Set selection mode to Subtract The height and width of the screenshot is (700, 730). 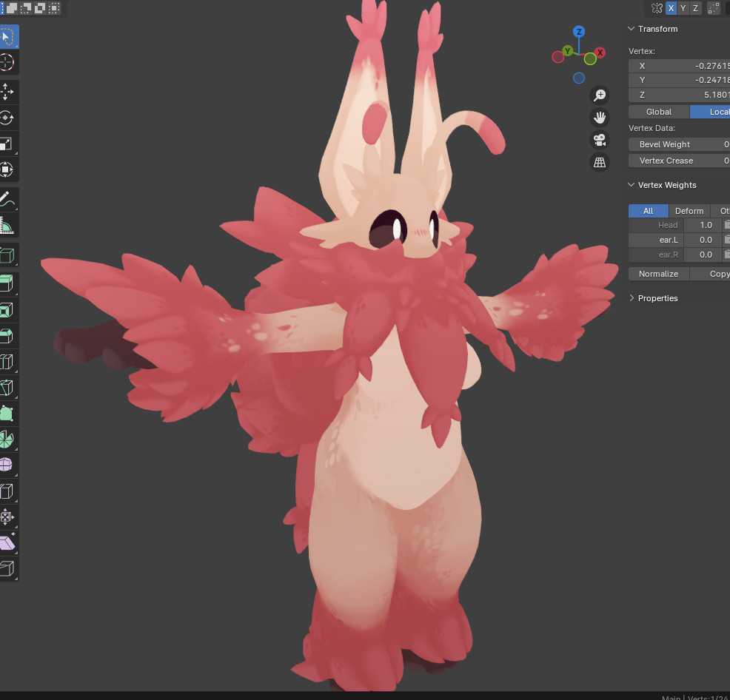pos(26,8)
